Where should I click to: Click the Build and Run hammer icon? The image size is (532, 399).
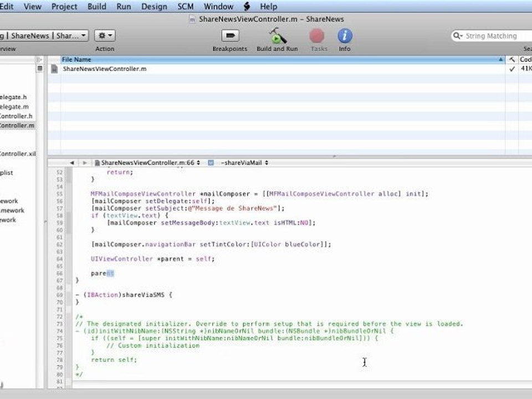tap(277, 35)
